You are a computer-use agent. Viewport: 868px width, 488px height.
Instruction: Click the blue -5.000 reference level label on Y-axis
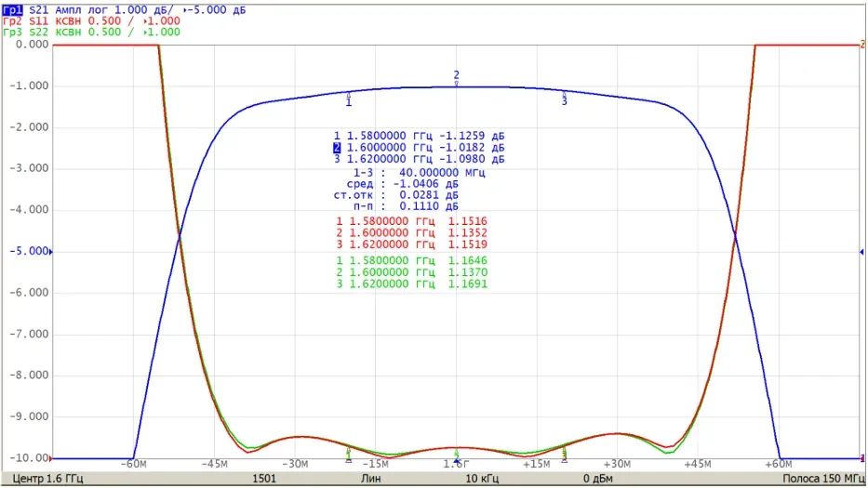pyautogui.click(x=29, y=251)
